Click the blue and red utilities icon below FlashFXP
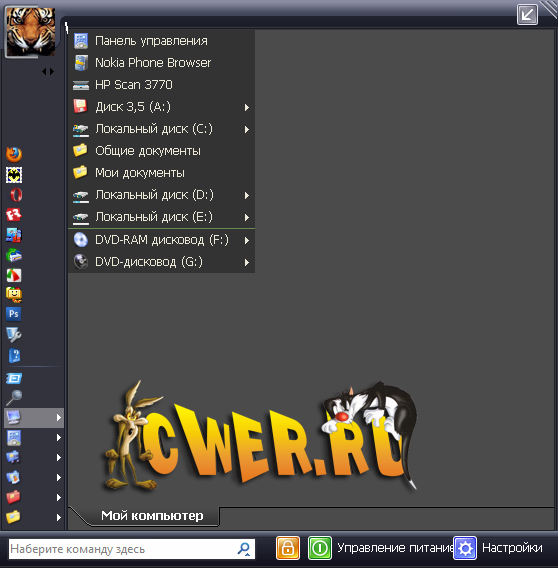 point(14,235)
